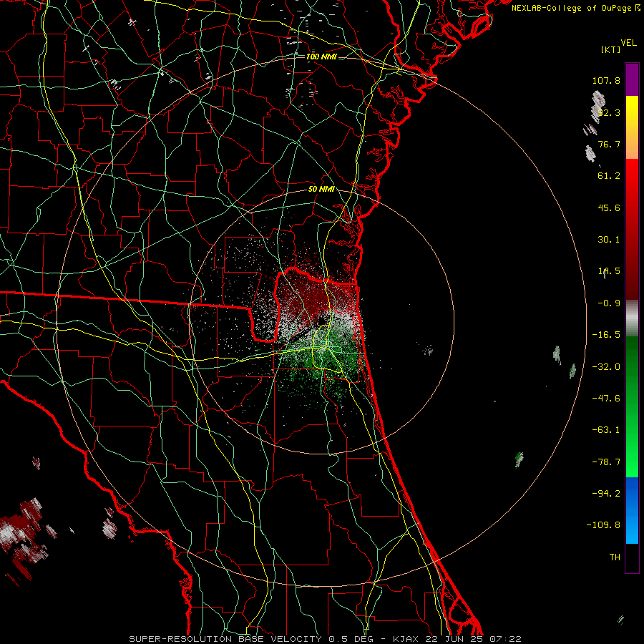
Task: Click the TH threshold label
Action: tap(615, 557)
